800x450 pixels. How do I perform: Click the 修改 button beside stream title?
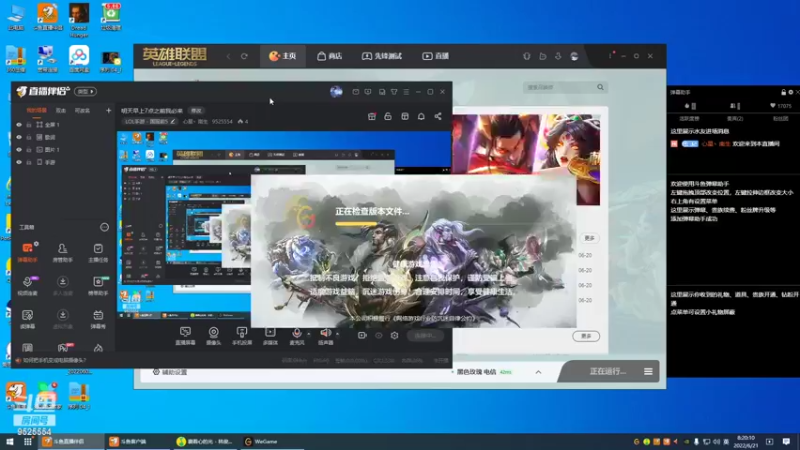pyautogui.click(x=196, y=110)
